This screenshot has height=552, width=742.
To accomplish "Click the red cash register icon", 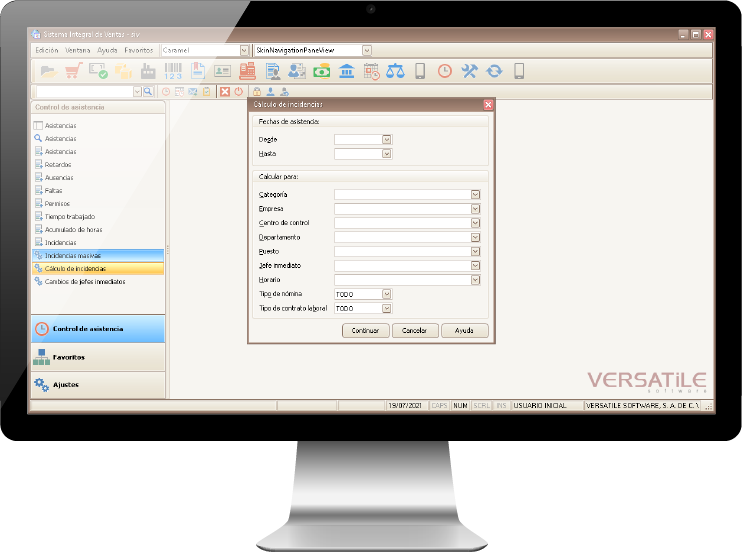I will pyautogui.click(x=247, y=71).
